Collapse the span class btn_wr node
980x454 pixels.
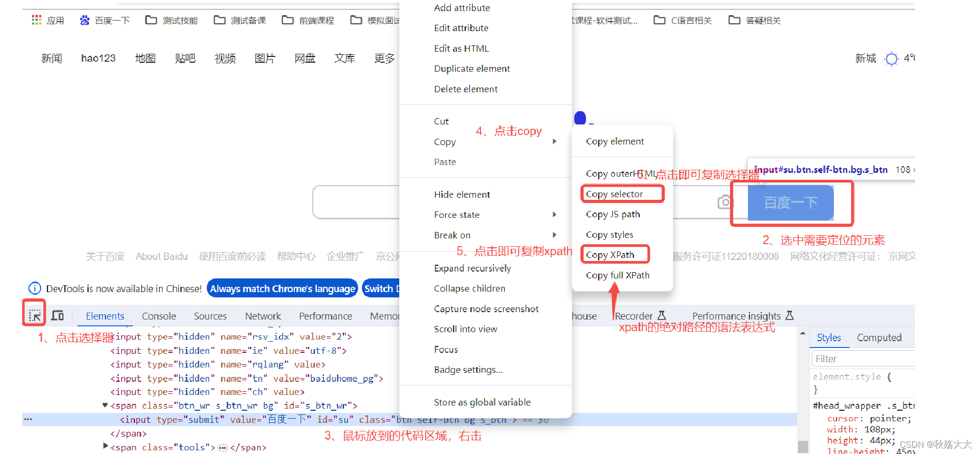click(x=105, y=405)
